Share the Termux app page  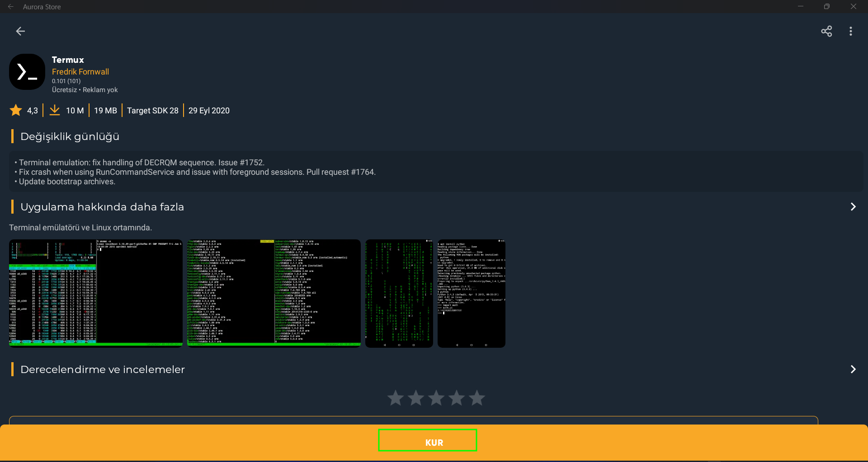[826, 31]
